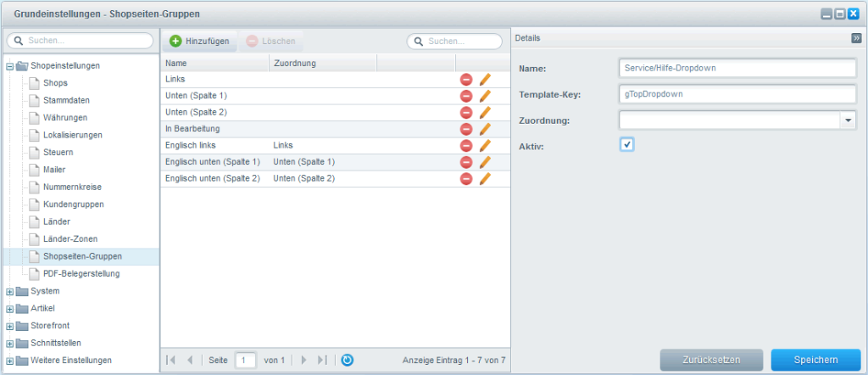Image resolution: width=868 pixels, height=375 pixels.
Task: Click the Template-Key input field
Action: [x=738, y=95]
